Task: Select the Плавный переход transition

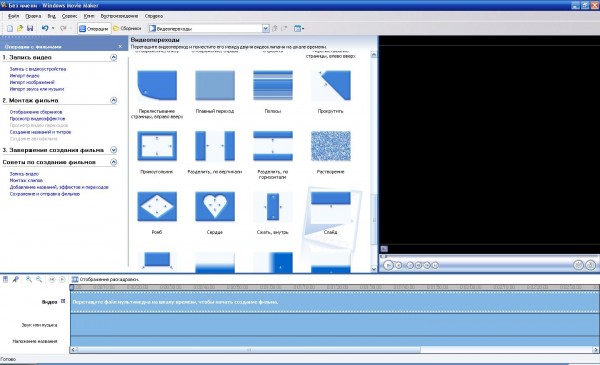Action: pyautogui.click(x=215, y=85)
